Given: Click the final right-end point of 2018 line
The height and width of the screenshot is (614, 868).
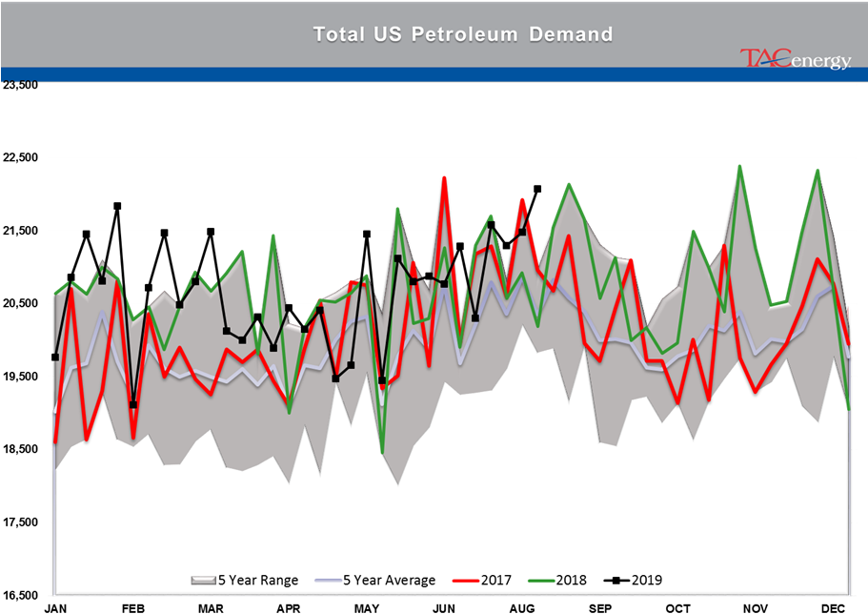Looking at the screenshot, I should 849,410.
